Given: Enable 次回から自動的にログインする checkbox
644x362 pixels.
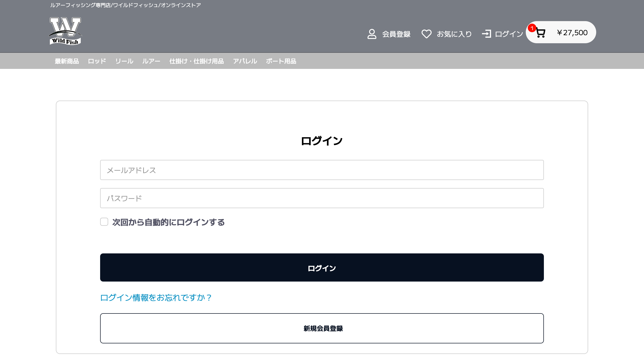Looking at the screenshot, I should (x=104, y=222).
